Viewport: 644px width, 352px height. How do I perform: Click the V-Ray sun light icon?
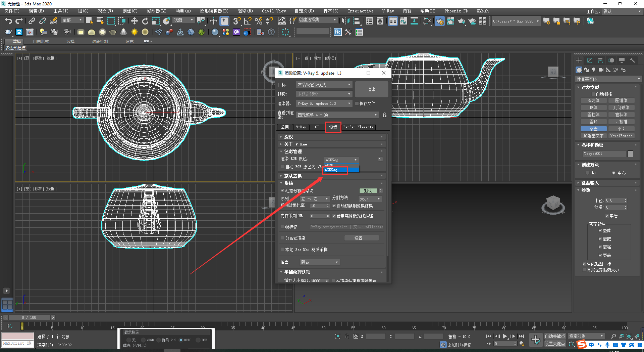pos(135,32)
